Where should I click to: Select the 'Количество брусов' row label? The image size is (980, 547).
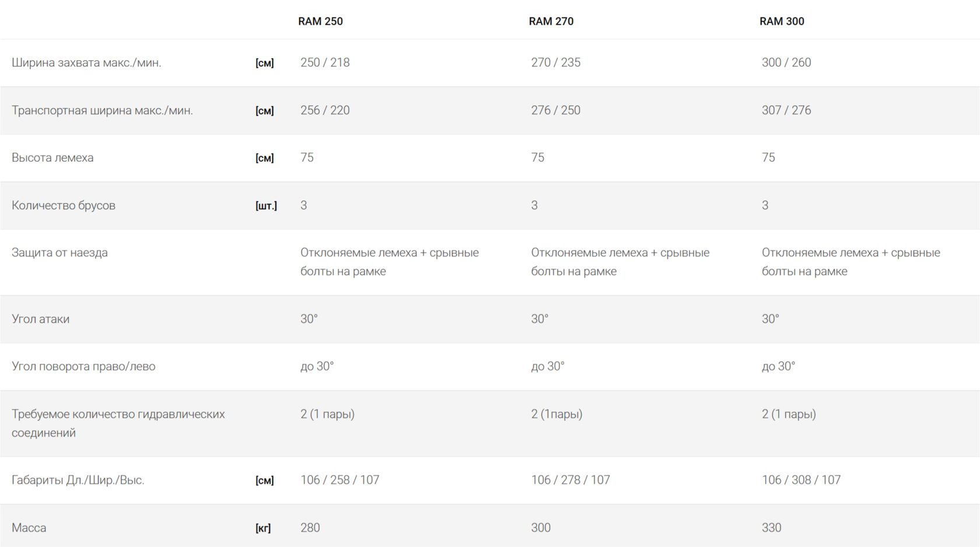[64, 205]
